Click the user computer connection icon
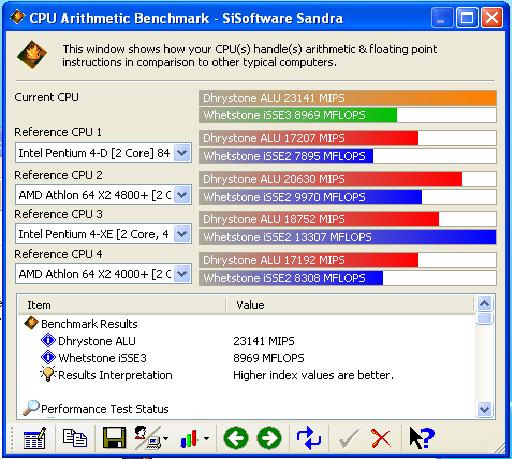Viewport: 512px width, 459px height. coord(149,438)
